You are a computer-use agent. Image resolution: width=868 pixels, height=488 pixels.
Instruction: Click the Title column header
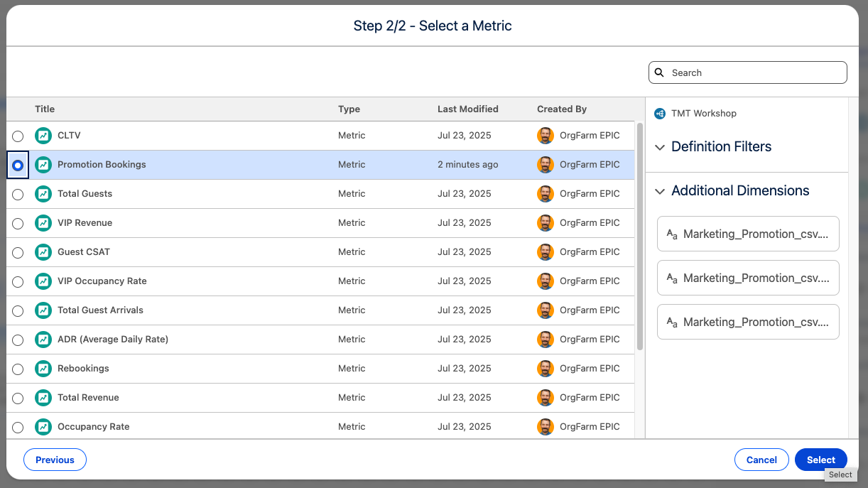(x=45, y=109)
